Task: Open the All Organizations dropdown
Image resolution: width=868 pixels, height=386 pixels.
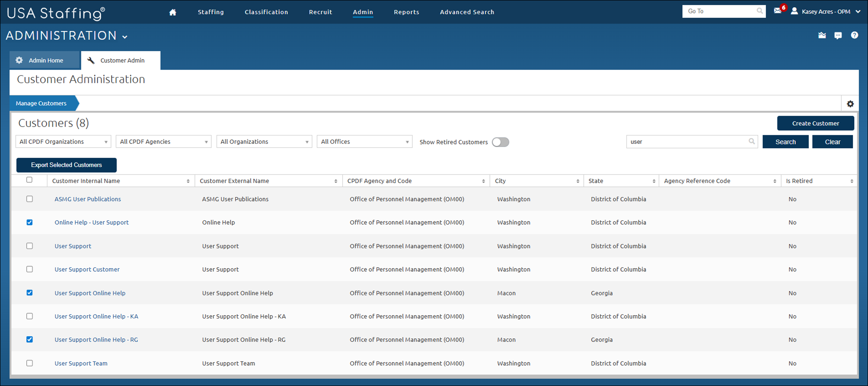Action: pyautogui.click(x=264, y=141)
